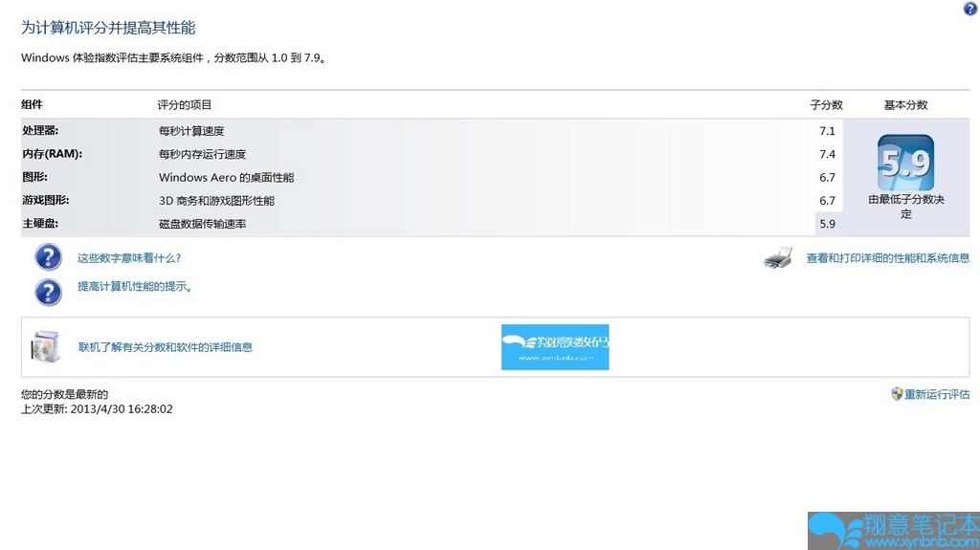Screen dimensions: 980x550
Task: Click the 5.9 base score badge
Action: point(905,163)
